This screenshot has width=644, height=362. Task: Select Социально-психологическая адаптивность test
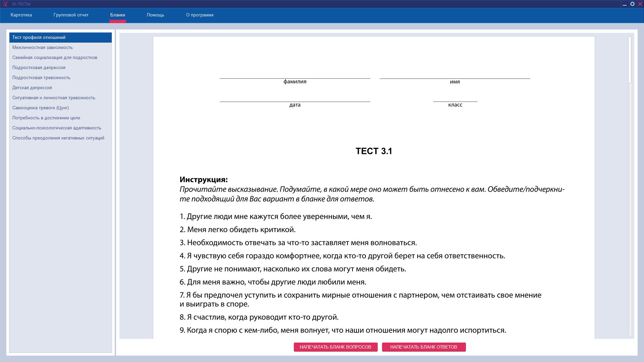click(57, 128)
